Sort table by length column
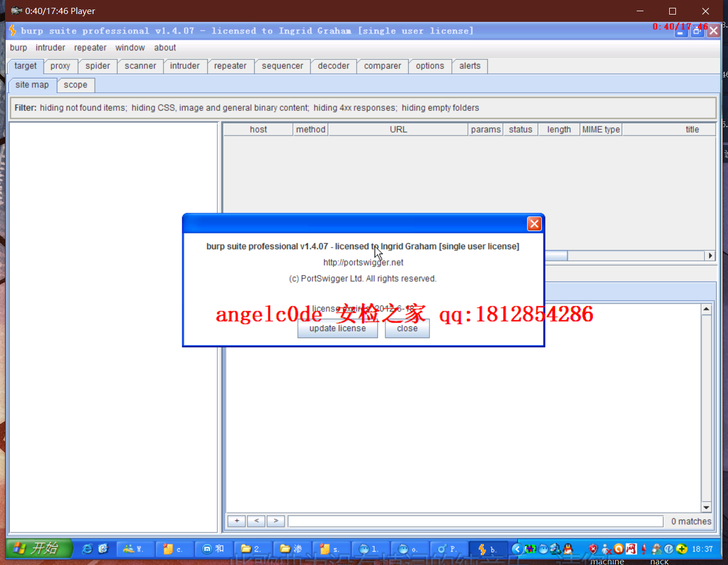Screen dimensions: 728x565 (x=559, y=129)
